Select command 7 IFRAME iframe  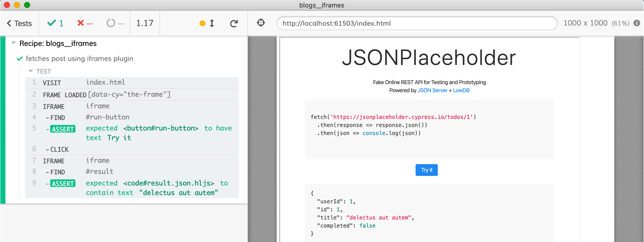coord(132,161)
